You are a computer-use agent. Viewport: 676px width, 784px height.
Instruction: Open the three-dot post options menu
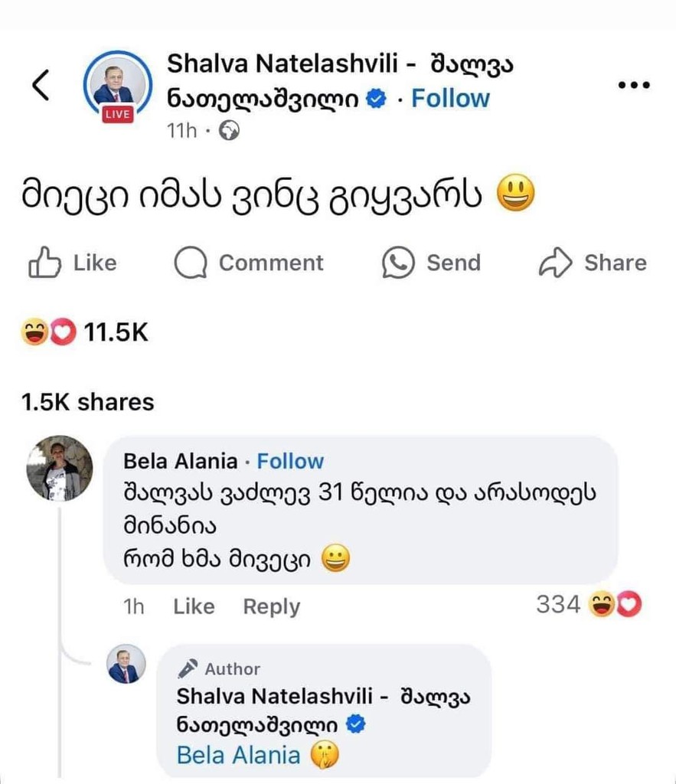[x=634, y=85]
